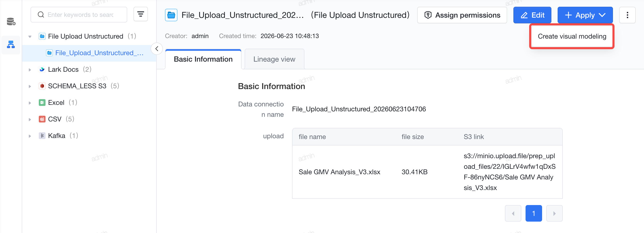Collapse the left panel with arrow handle
Viewport: 644px width, 233px height.
157,49
